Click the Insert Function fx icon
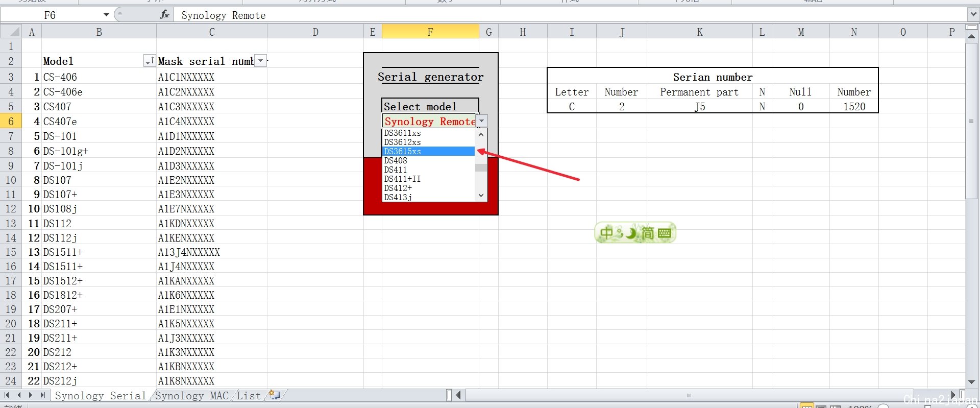This screenshot has height=408, width=980. 164,15
